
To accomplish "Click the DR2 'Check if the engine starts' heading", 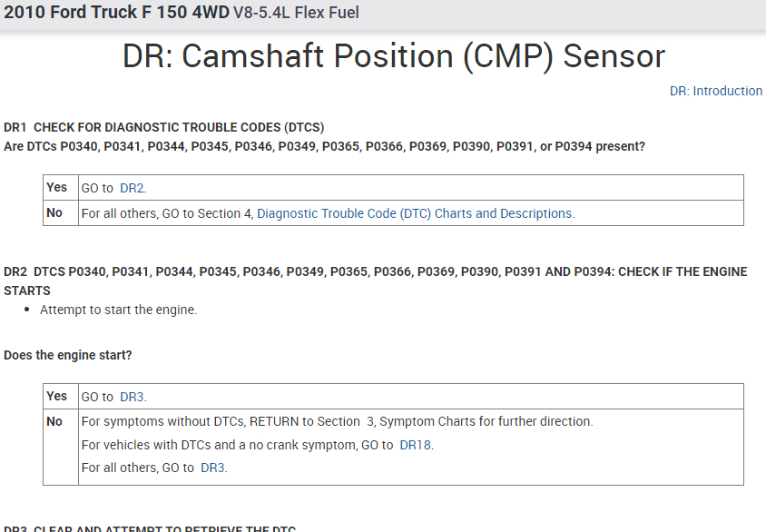I will coord(375,272).
